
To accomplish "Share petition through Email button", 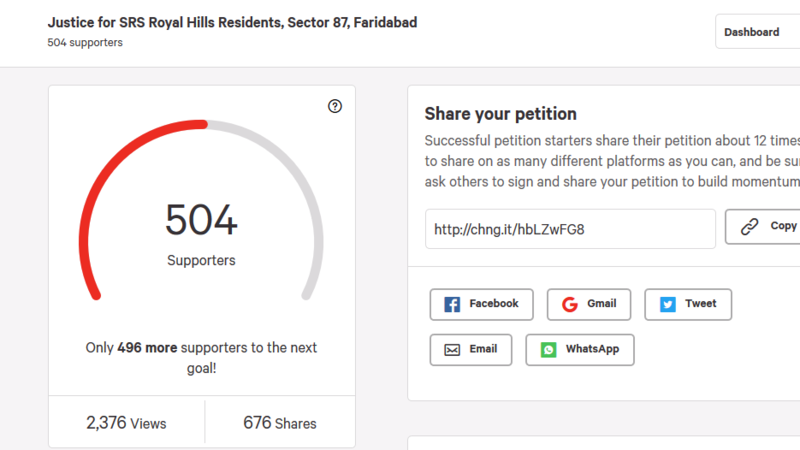I will point(470,350).
